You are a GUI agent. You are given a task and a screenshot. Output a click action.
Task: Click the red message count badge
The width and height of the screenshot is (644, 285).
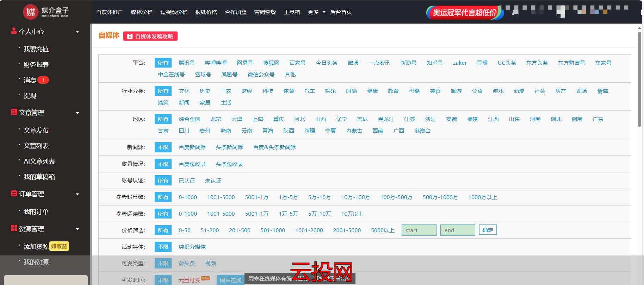[43, 80]
